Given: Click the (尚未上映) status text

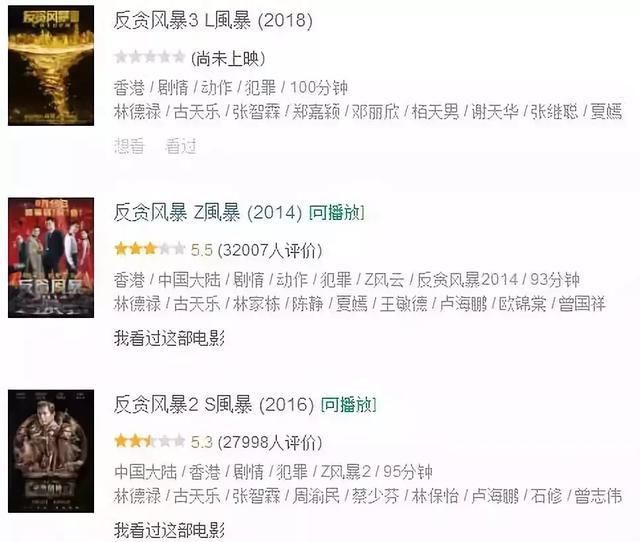Looking at the screenshot, I should tap(228, 58).
